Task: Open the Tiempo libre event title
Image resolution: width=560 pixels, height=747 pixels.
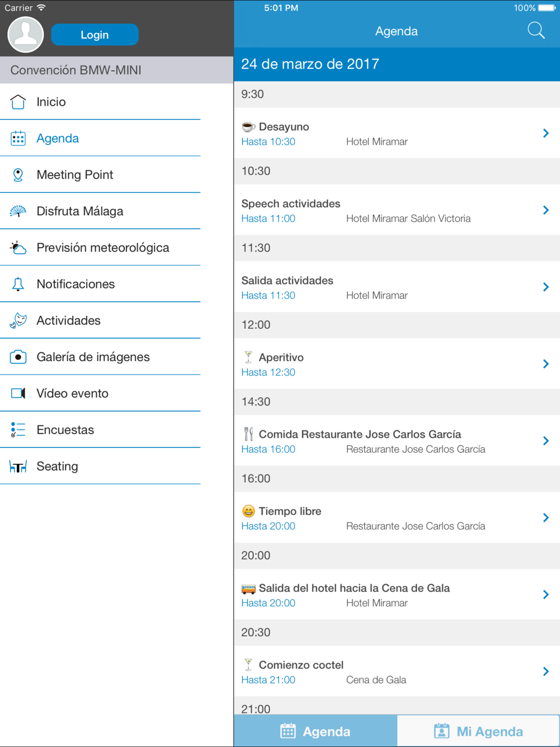Action: point(290,511)
